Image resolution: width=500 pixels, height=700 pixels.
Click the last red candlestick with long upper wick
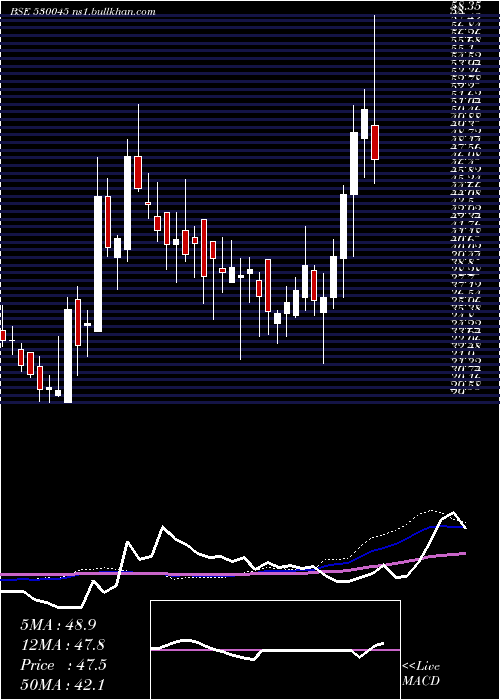[375, 142]
